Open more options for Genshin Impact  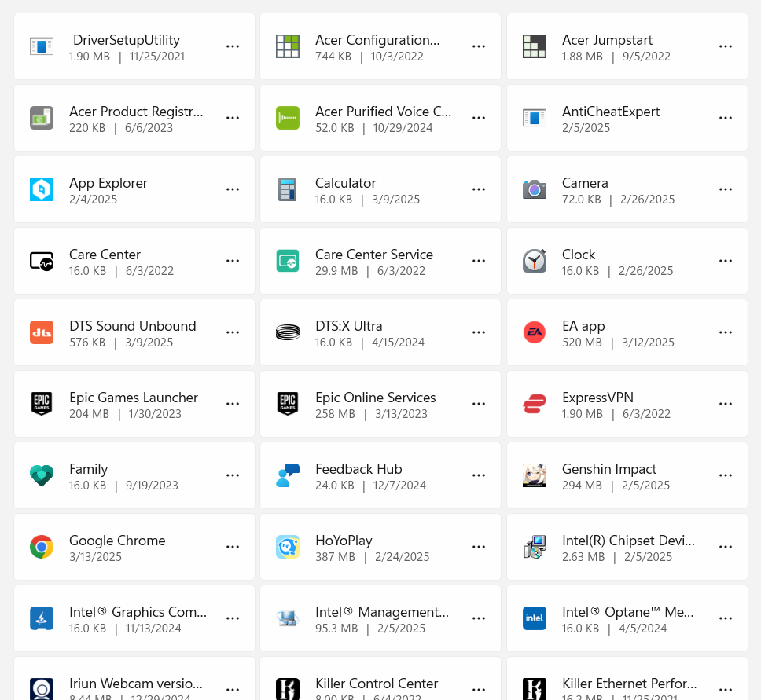(726, 475)
